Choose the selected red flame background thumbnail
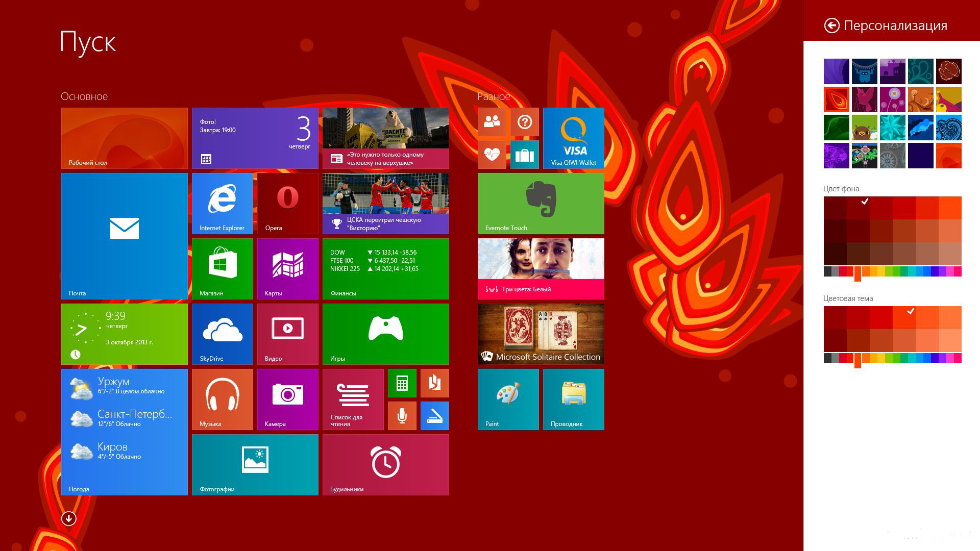The image size is (980, 551). [836, 99]
